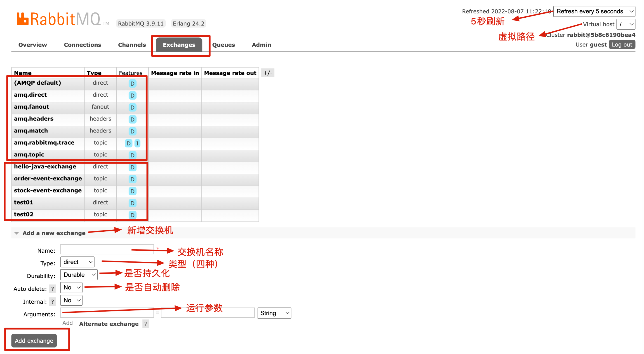Click the Auto delete help question mark
Viewport: 644px width, 354px height.
coord(52,289)
